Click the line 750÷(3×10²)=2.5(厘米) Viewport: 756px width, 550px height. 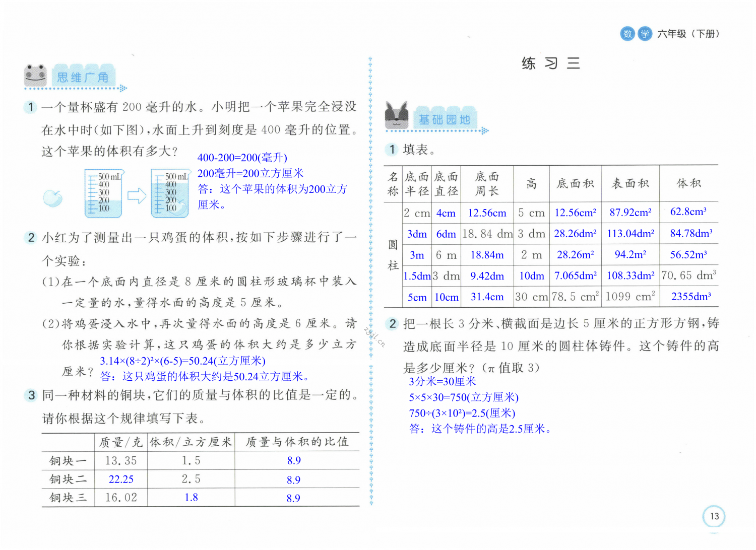[x=462, y=413]
